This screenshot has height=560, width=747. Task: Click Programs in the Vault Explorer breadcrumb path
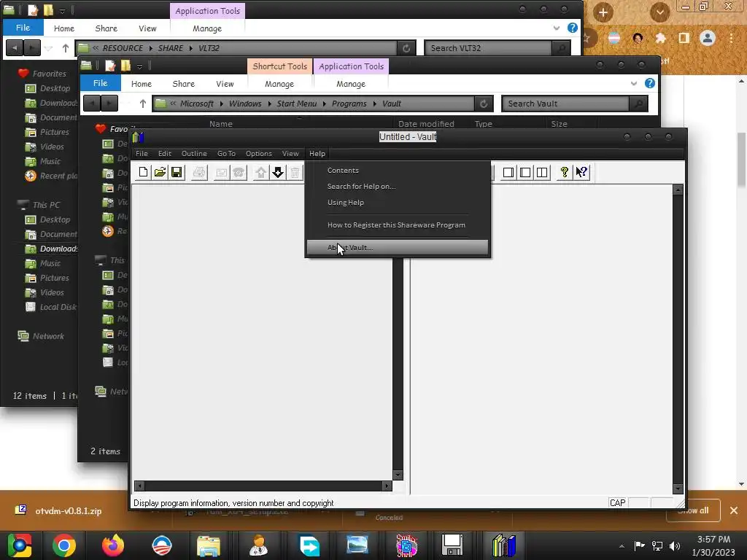349,104
